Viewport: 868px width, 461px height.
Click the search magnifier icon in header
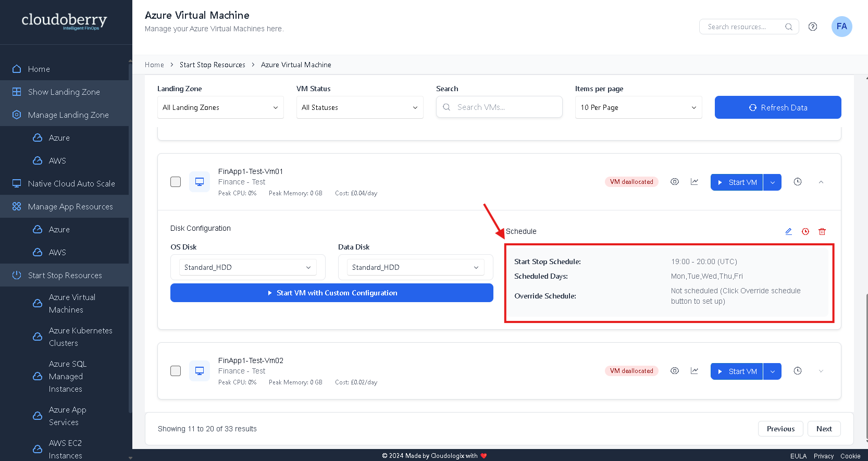[789, 27]
